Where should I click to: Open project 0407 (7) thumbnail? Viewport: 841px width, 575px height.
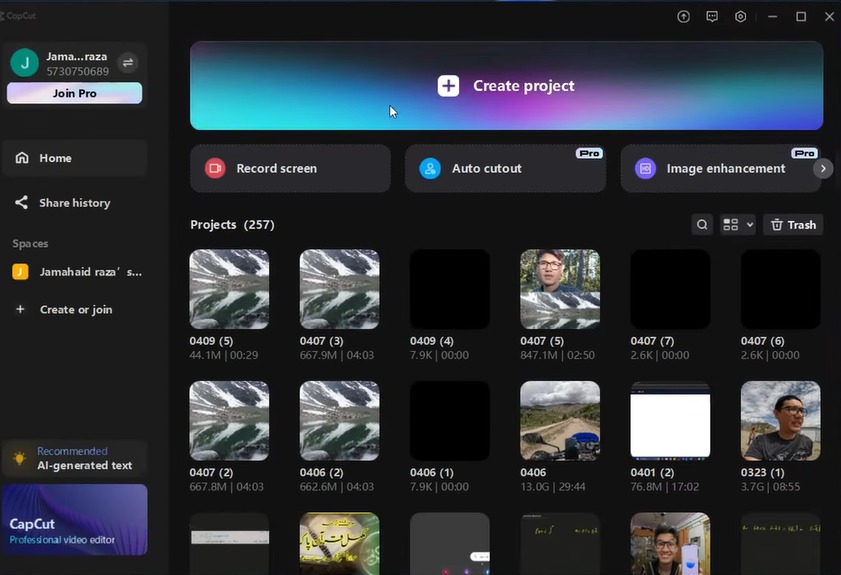(x=670, y=289)
